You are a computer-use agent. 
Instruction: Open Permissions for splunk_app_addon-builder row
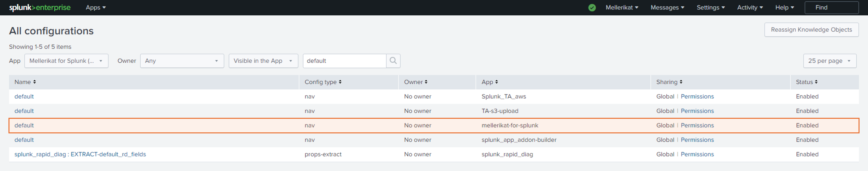pos(697,140)
